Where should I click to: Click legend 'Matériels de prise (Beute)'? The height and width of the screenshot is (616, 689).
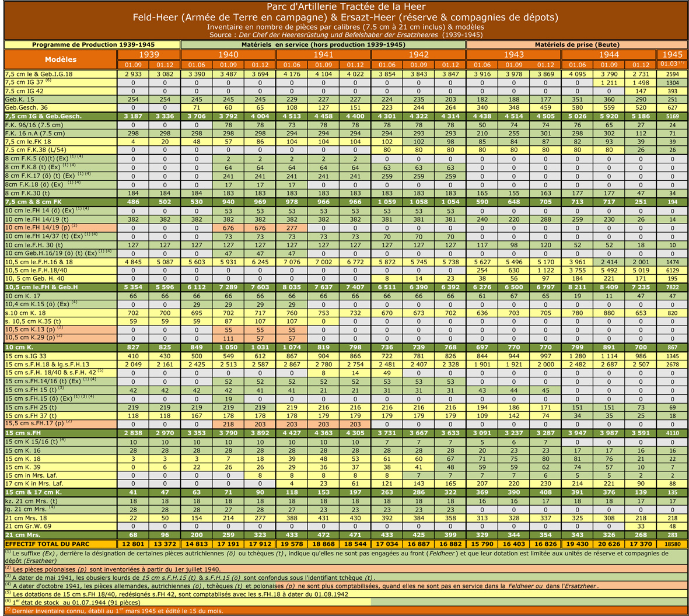pyautogui.click(x=577, y=44)
